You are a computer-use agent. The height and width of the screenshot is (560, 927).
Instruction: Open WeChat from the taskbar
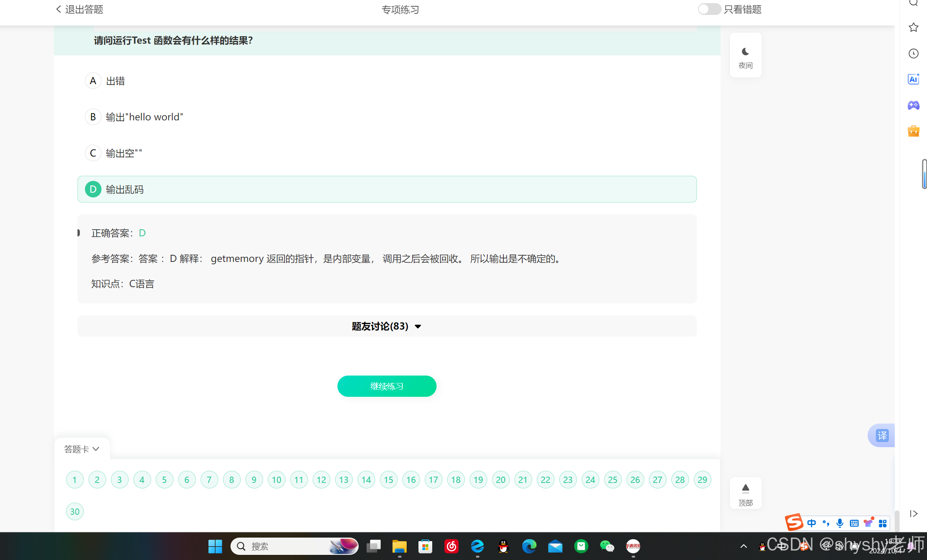pyautogui.click(x=607, y=546)
